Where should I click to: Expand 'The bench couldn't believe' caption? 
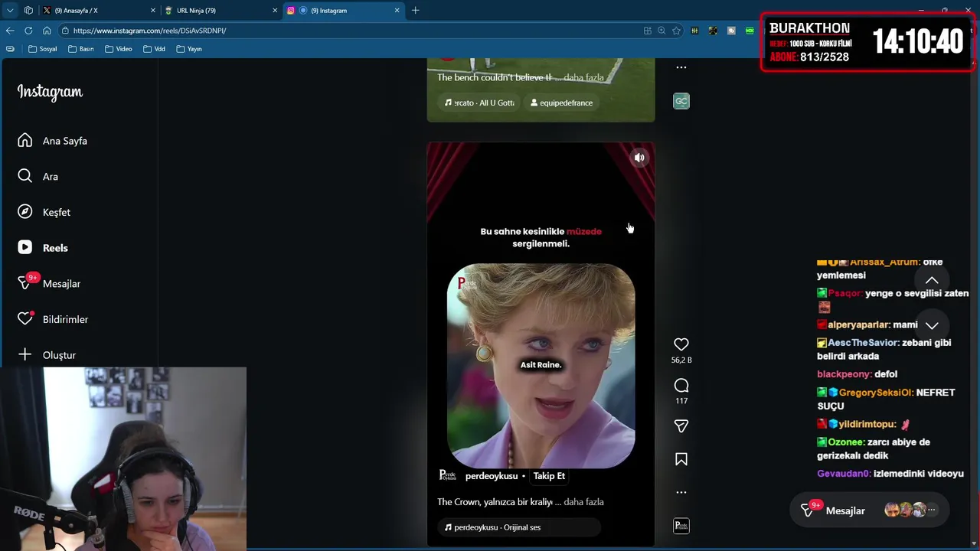coord(583,77)
